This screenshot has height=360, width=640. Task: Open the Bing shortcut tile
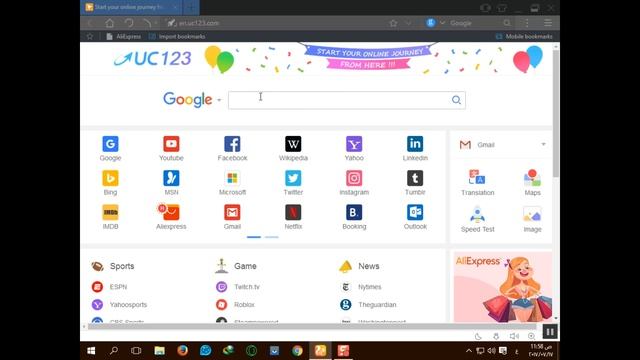click(x=110, y=183)
